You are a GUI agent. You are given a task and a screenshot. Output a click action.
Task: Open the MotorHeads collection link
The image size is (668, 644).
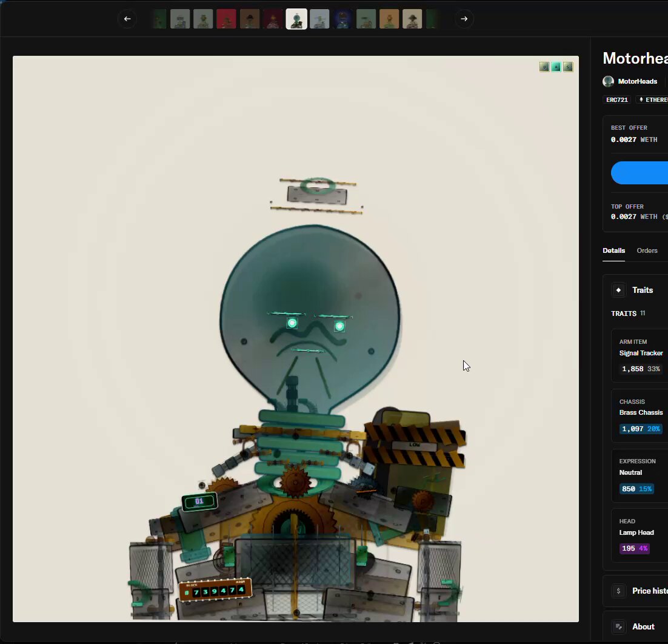pyautogui.click(x=637, y=81)
